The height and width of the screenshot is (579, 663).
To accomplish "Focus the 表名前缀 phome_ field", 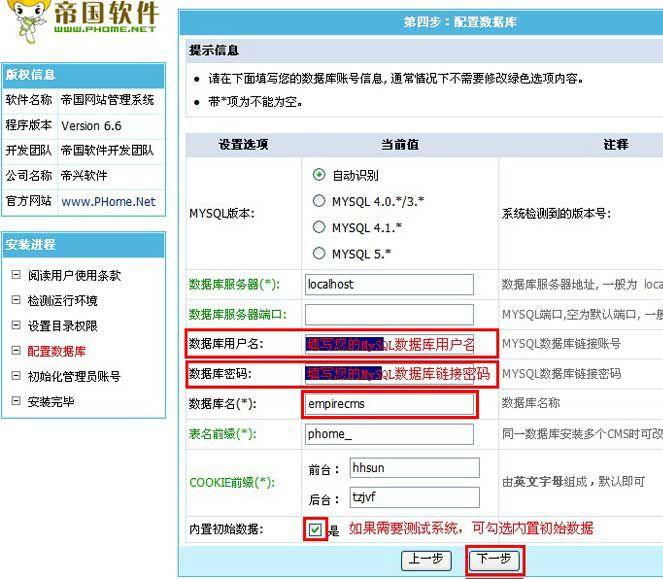I will tap(389, 434).
